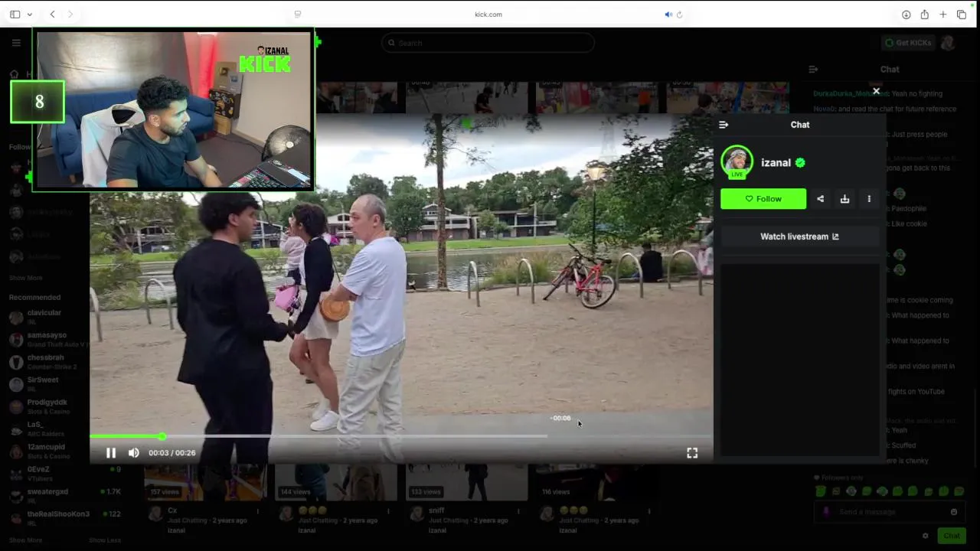Reload the page in Safari
The width and height of the screenshot is (980, 551).
click(x=679, y=15)
